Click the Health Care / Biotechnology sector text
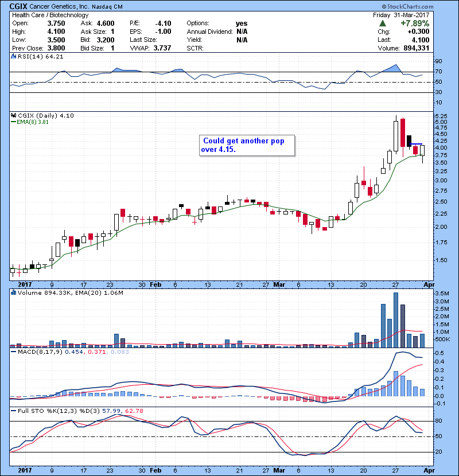Viewport: 459px width, 476px height. (x=50, y=15)
